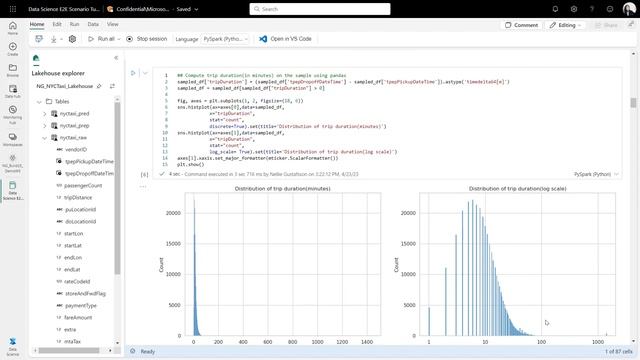Collapse the nyctaxi_raw table

45,138
